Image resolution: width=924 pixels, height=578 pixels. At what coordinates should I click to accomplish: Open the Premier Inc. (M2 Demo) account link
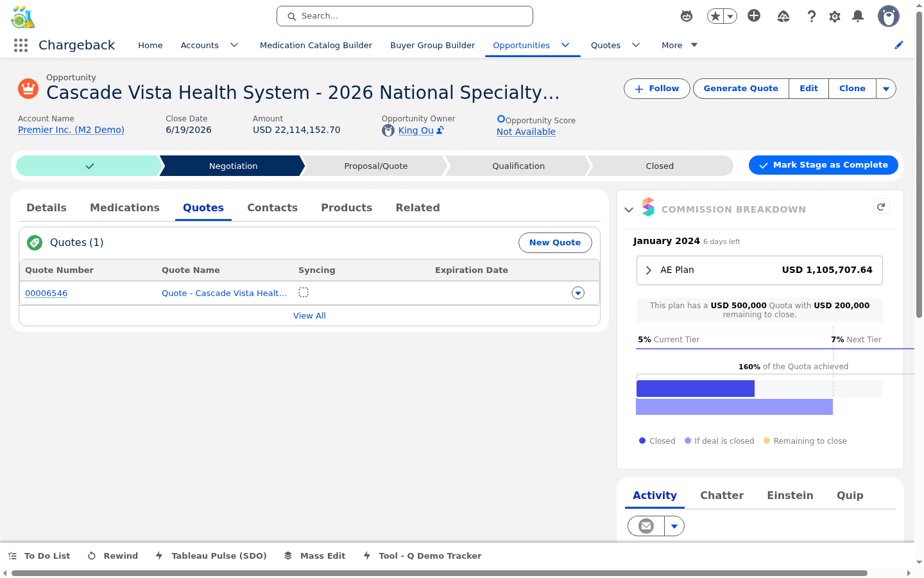point(71,130)
